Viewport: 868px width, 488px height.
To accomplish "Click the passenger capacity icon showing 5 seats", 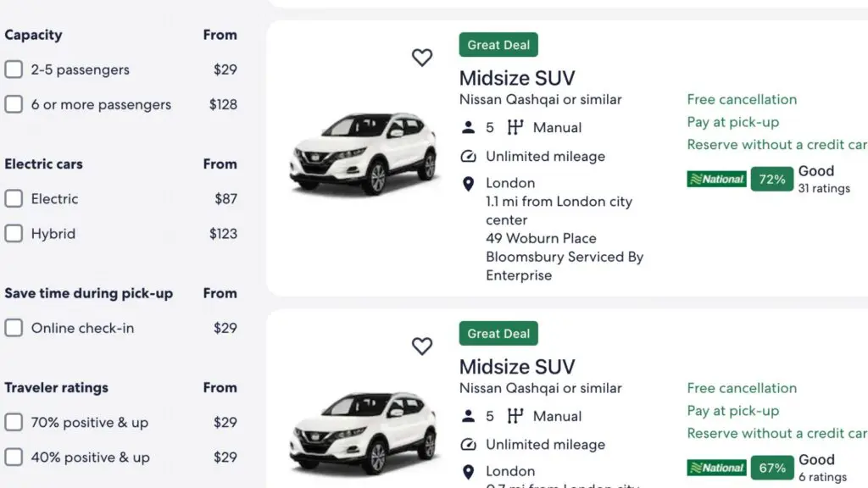I will [x=468, y=127].
